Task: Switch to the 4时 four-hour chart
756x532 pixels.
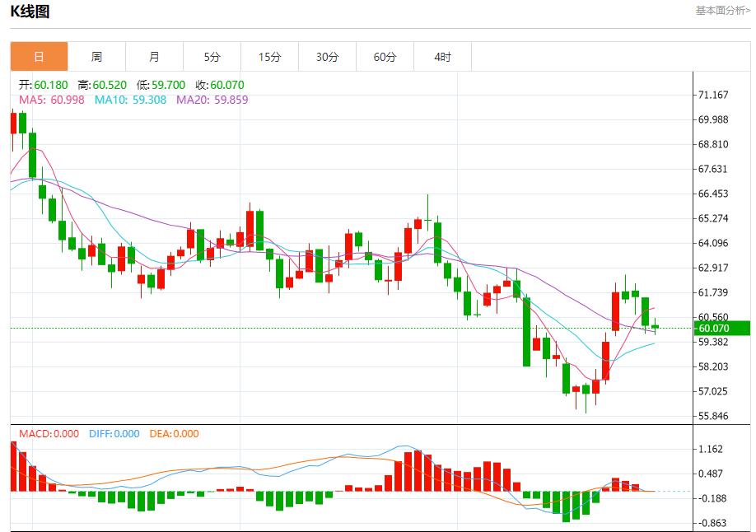Action: click(441, 56)
